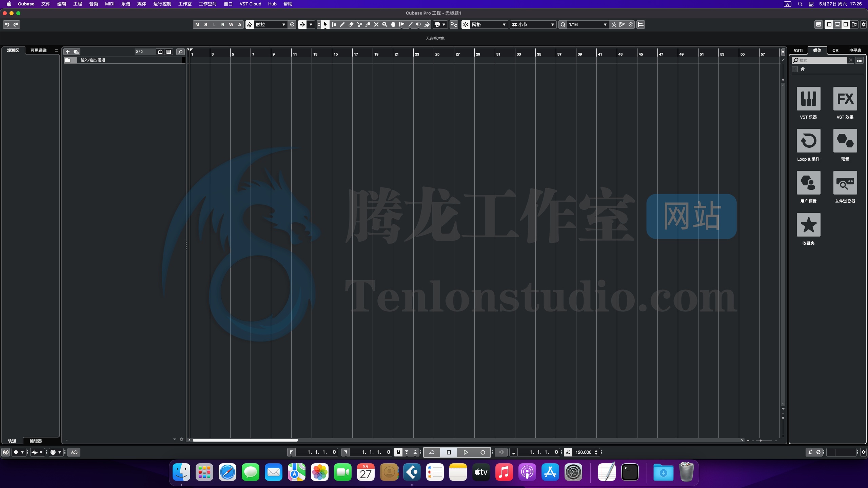Open Cubase from the Dock
Screen dimensions: 868x488
[412, 472]
